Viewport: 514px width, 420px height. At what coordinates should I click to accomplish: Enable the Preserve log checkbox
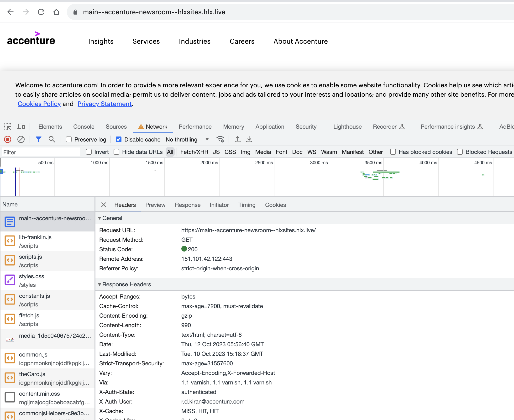tap(69, 140)
